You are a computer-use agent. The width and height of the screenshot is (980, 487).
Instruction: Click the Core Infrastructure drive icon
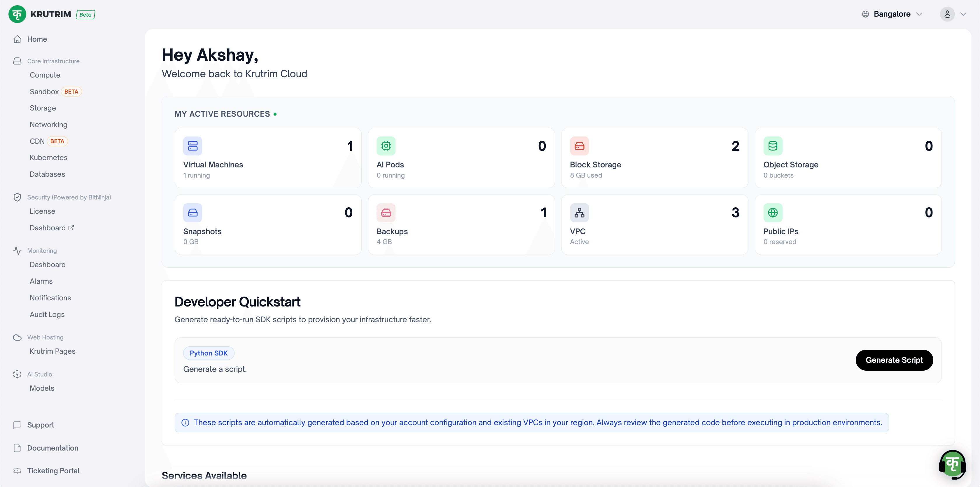point(17,61)
